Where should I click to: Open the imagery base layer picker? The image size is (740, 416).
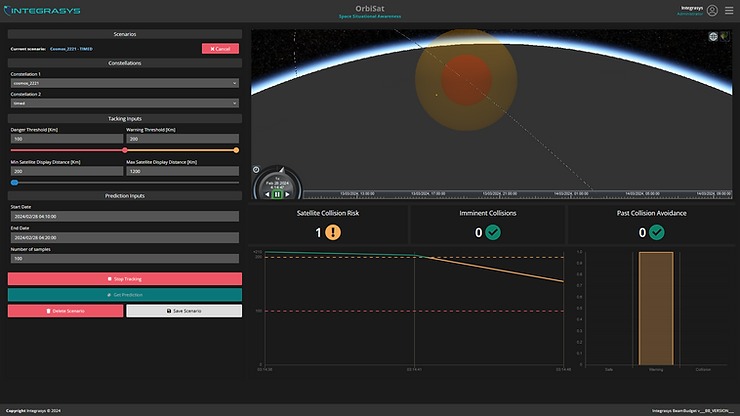tap(724, 36)
